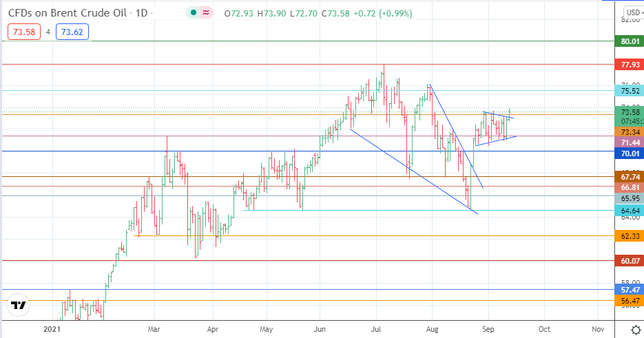Click the Jun label on time axis
This screenshot has height=338, width=644.
click(x=320, y=329)
